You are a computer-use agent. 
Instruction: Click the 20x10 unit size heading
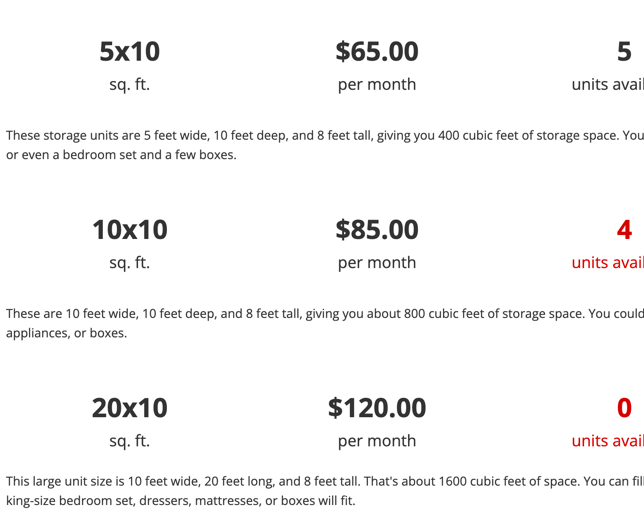click(129, 408)
